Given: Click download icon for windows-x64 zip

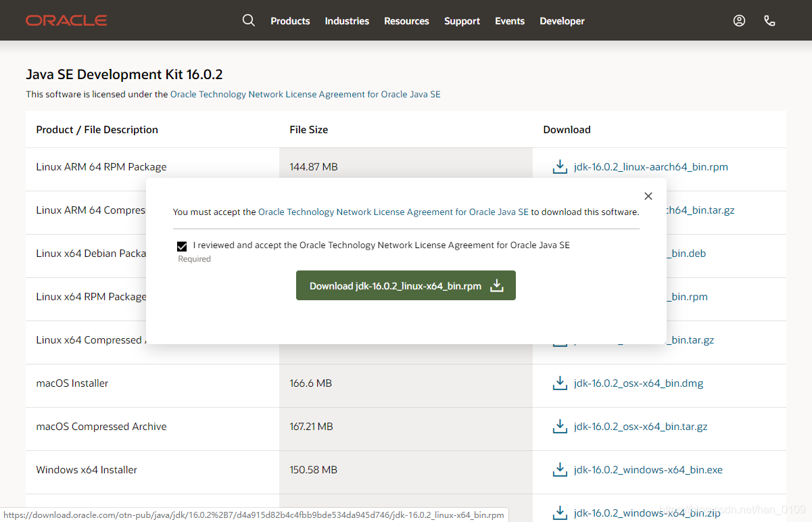Looking at the screenshot, I should tap(560, 513).
